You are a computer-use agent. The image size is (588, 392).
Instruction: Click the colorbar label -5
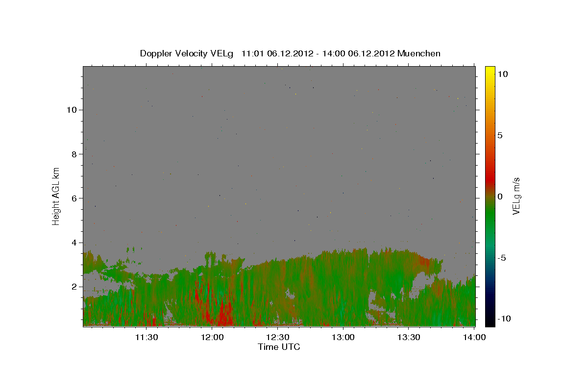[502, 258]
